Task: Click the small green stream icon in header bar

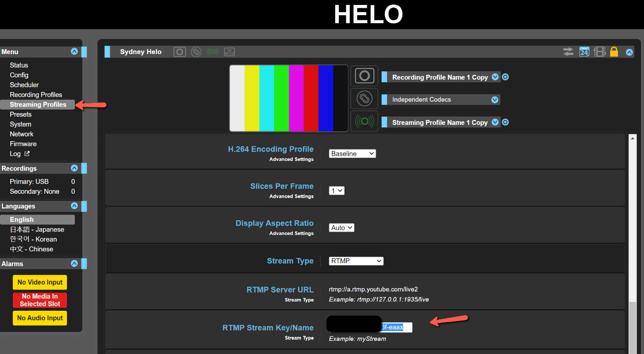Action: [x=213, y=52]
